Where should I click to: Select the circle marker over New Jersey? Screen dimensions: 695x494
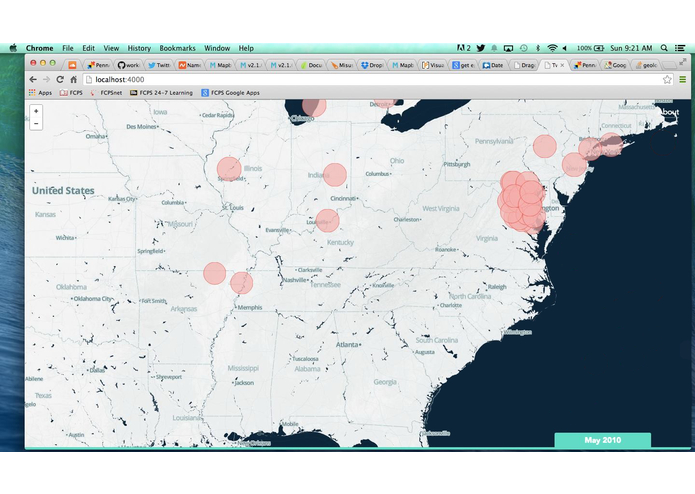pos(574,164)
